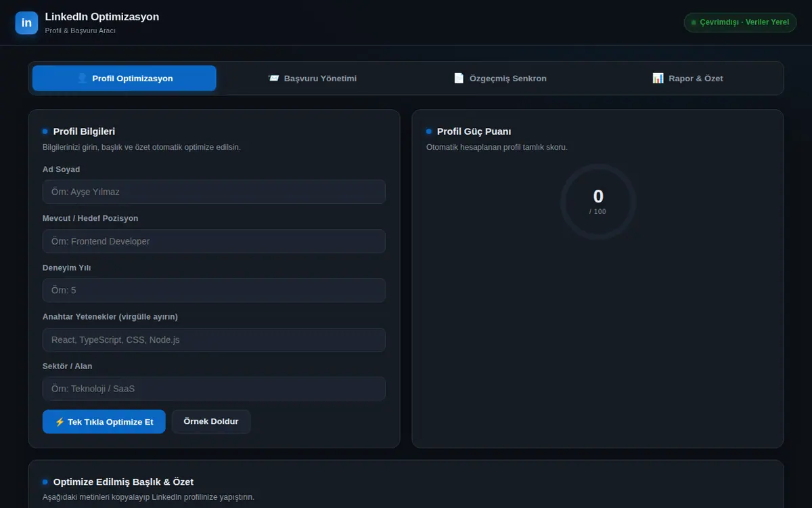Click the "Profil & Başvuru Aracı" subtitle
This screenshot has width=812, height=508.
[81, 30]
